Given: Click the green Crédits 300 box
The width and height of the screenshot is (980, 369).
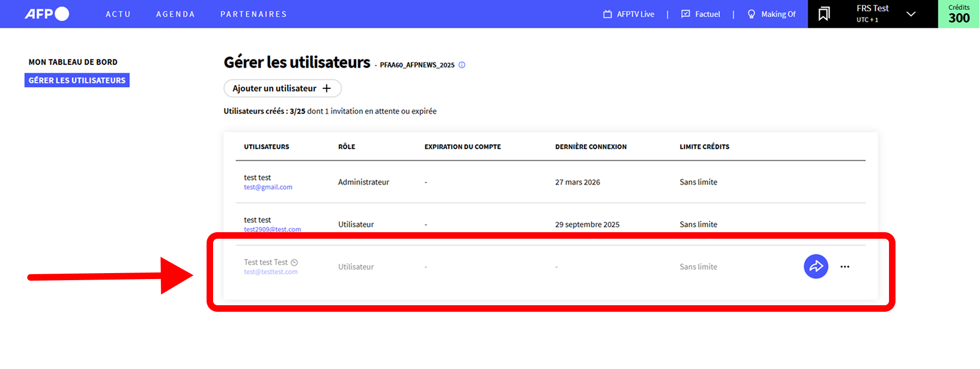Looking at the screenshot, I should 958,14.
